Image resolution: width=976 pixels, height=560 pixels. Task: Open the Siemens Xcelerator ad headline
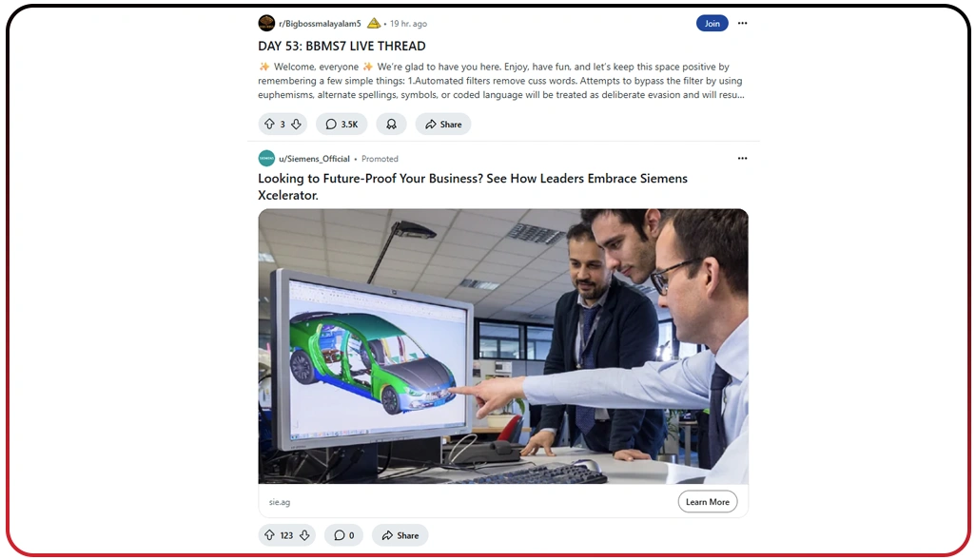(x=473, y=186)
